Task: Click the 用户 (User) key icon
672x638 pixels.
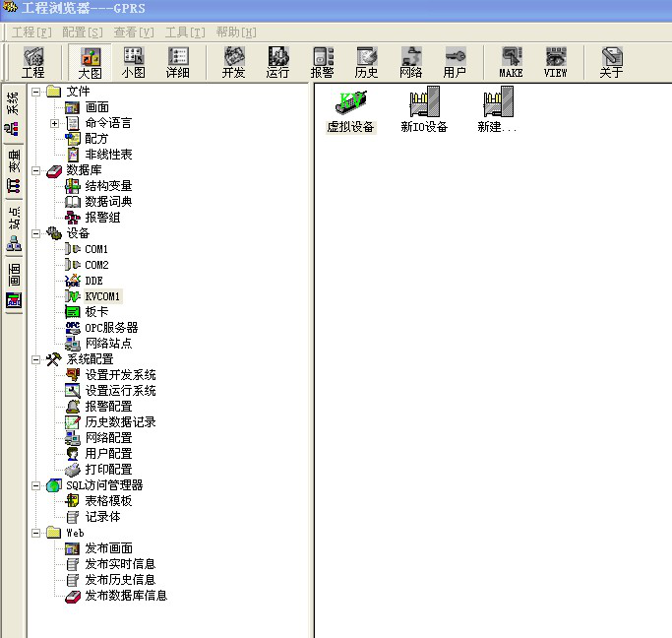Action: click(455, 61)
